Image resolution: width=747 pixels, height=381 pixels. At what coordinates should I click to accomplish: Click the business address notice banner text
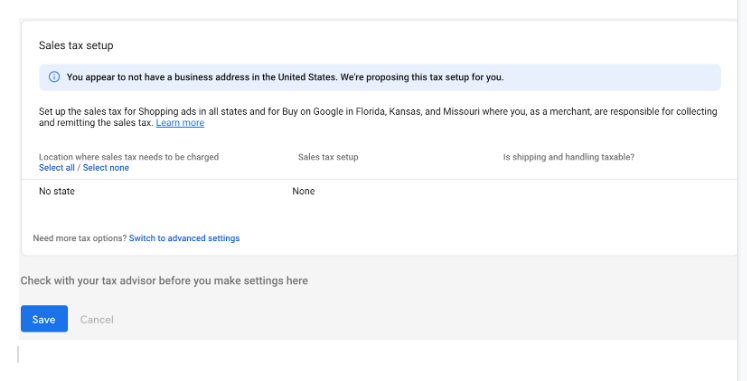click(x=285, y=77)
